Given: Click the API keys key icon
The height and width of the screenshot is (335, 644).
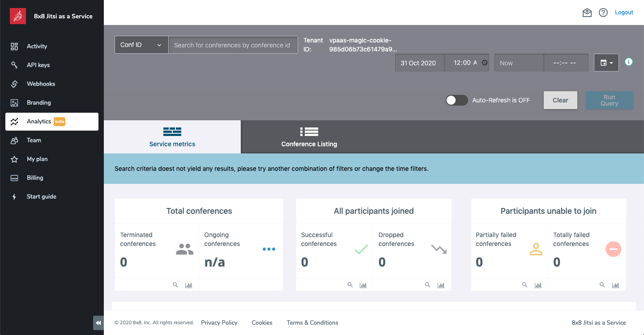Looking at the screenshot, I should (x=14, y=65).
